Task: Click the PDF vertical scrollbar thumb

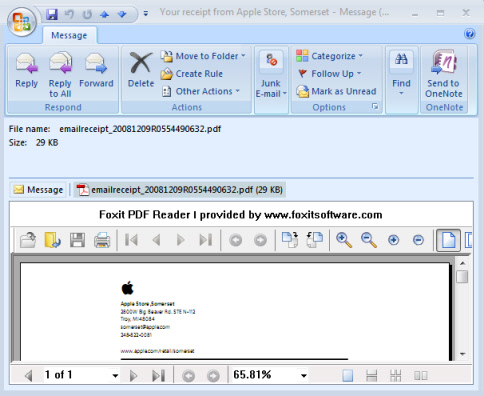Action: (462, 277)
